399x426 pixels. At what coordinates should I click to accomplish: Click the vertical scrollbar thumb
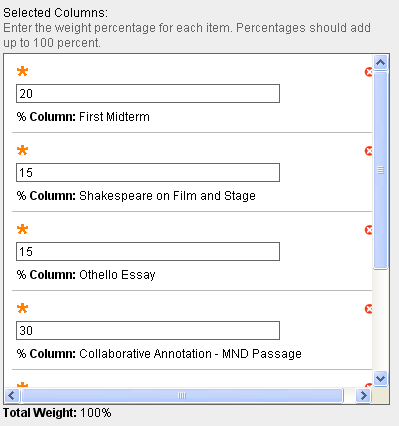tap(380, 170)
